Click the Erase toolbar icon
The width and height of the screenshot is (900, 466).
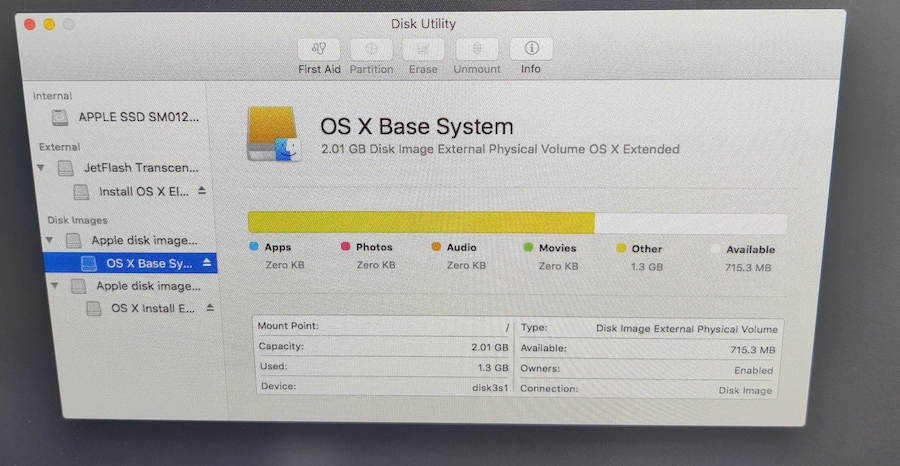click(x=423, y=49)
